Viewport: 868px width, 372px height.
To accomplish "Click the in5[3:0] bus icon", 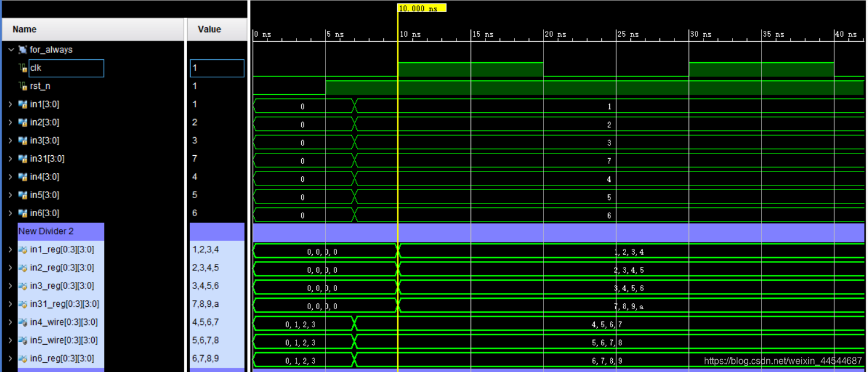I will pos(23,195).
